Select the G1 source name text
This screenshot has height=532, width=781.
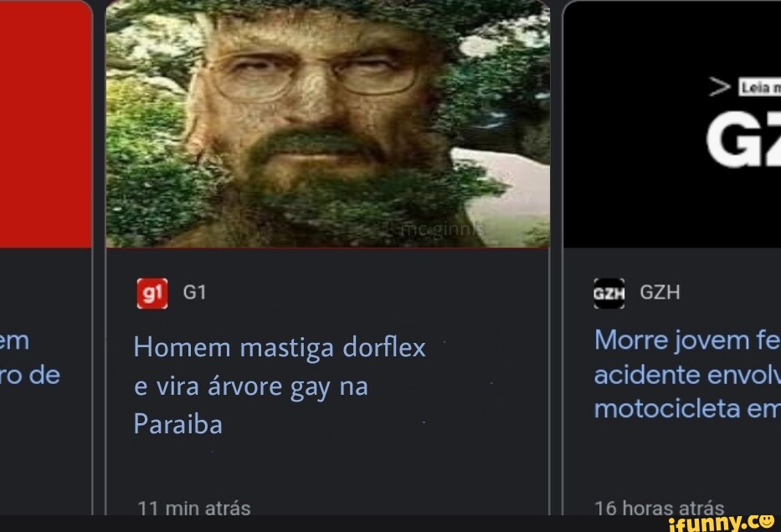point(194,293)
